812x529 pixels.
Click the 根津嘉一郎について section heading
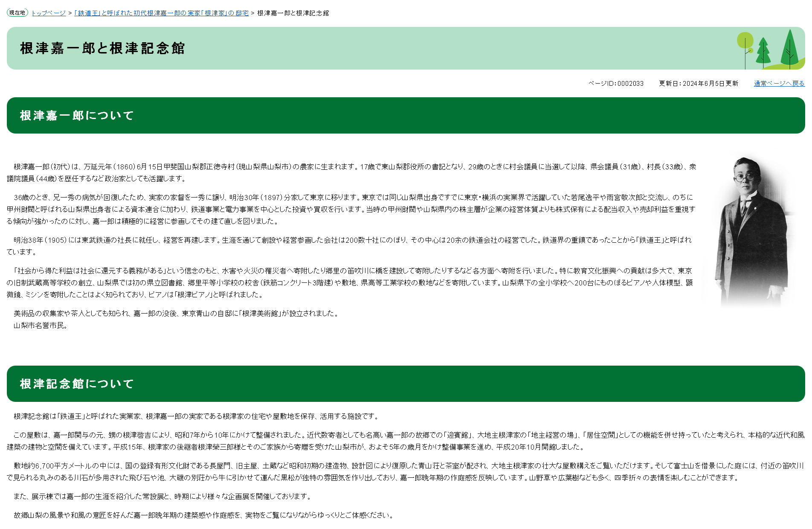[x=77, y=116]
